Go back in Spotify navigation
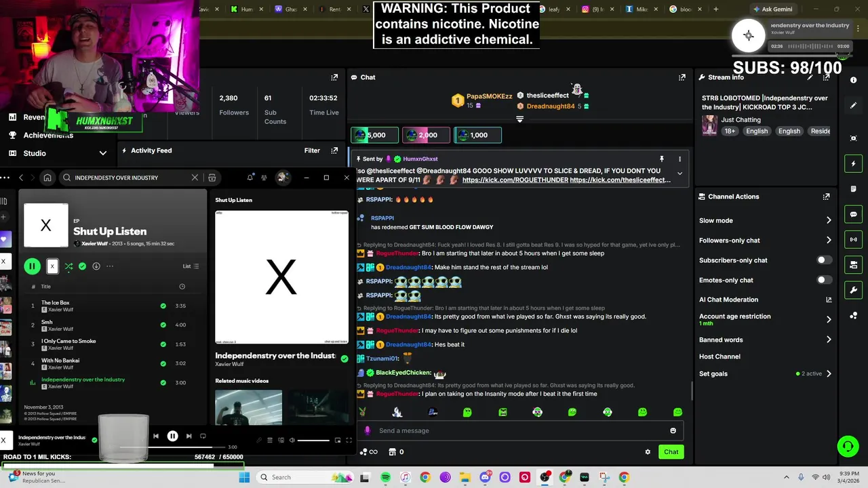The image size is (868, 488). coord(21,178)
